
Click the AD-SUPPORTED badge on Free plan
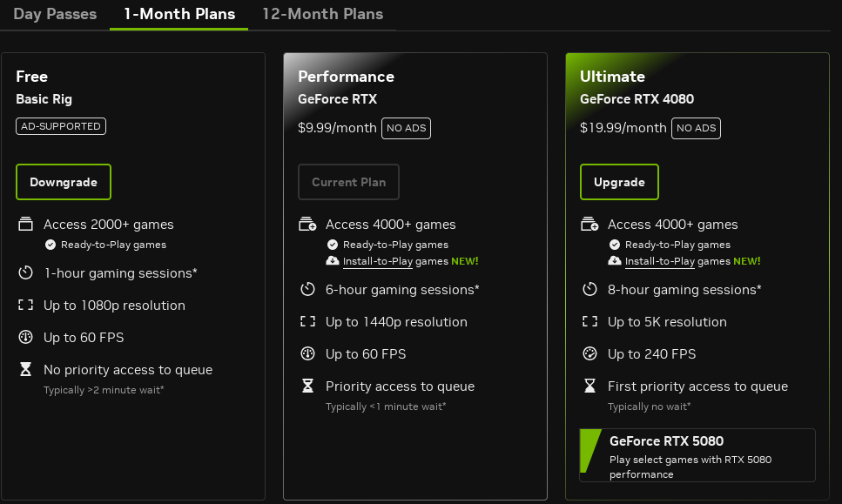click(60, 126)
